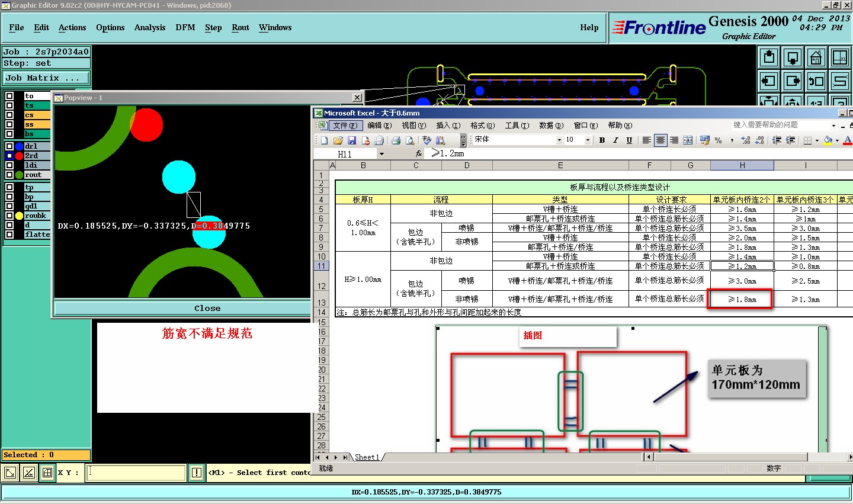Click the Print icon in Excel toolbar
This screenshot has width=853, height=504.
point(396,140)
